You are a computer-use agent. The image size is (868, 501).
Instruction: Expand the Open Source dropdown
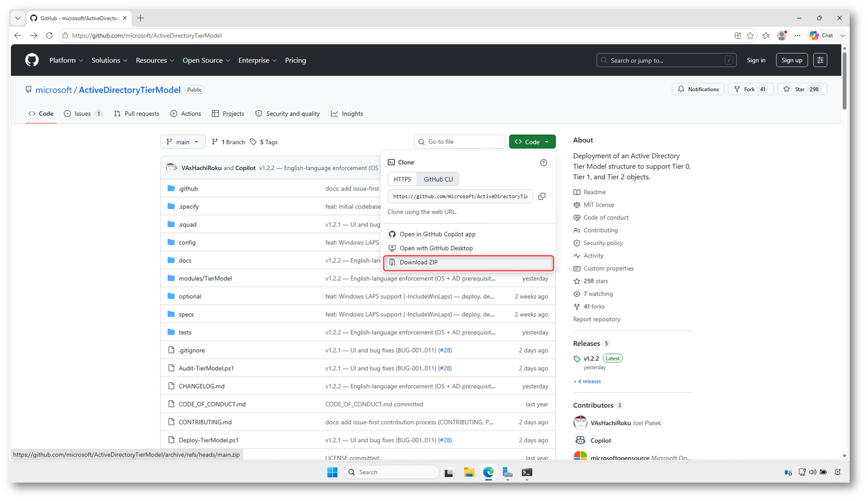(206, 60)
